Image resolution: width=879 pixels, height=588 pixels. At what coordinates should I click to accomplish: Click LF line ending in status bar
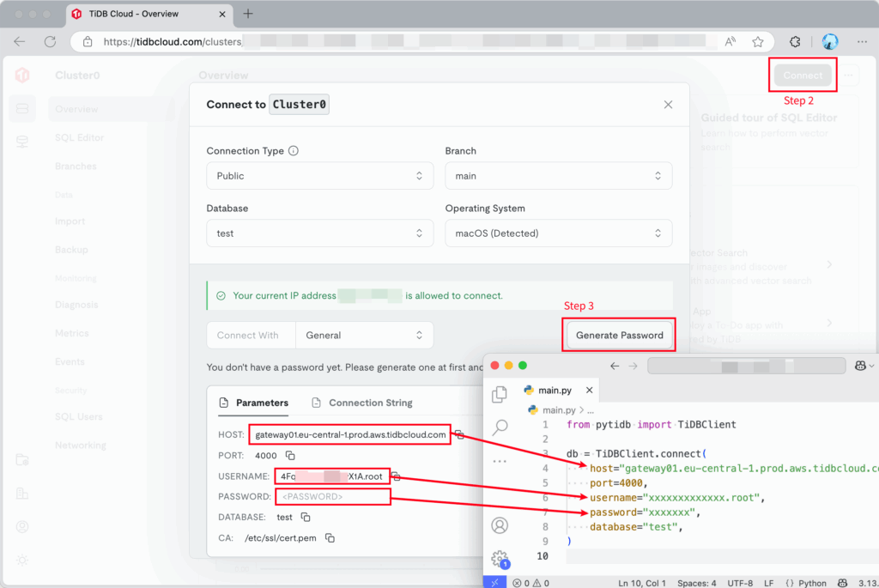click(x=768, y=583)
